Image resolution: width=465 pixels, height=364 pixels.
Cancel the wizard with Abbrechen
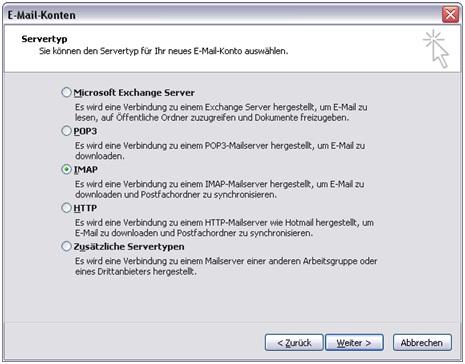pyautogui.click(x=422, y=343)
